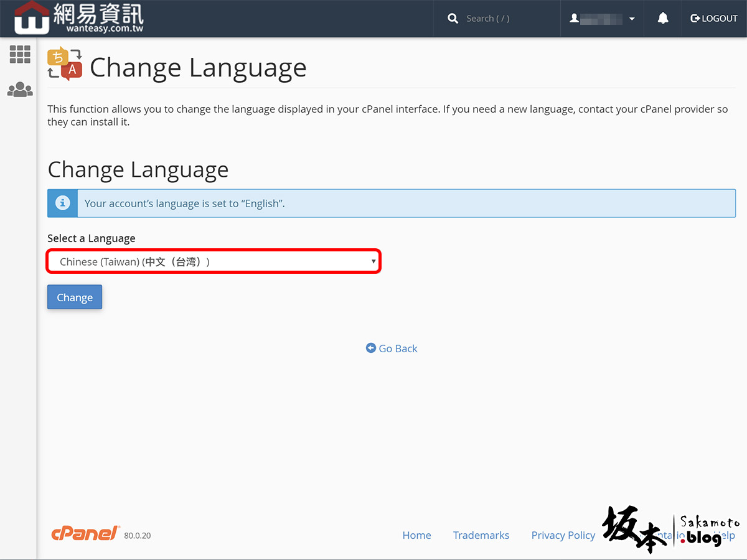
Task: Click the wanteasy.com.tw logo
Action: point(78,18)
